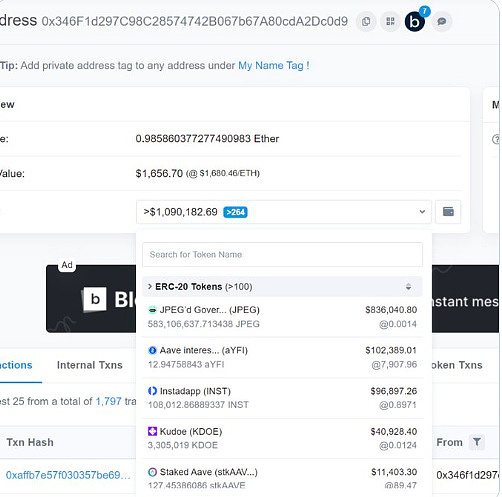
Task: Click the 0x346f1d297 From address
Action: 468,475
